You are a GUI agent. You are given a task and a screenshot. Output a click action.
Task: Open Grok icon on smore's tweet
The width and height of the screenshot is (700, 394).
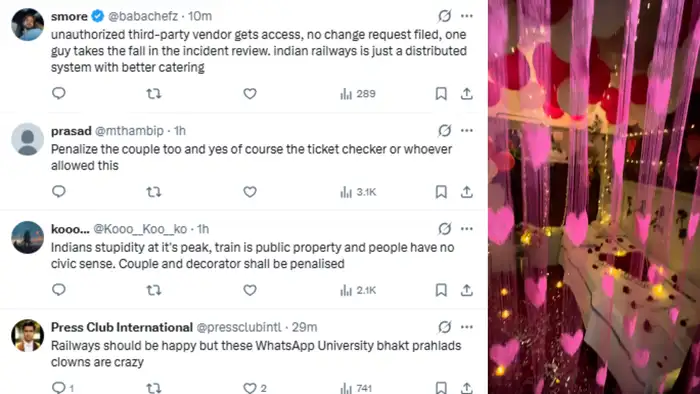tap(444, 16)
